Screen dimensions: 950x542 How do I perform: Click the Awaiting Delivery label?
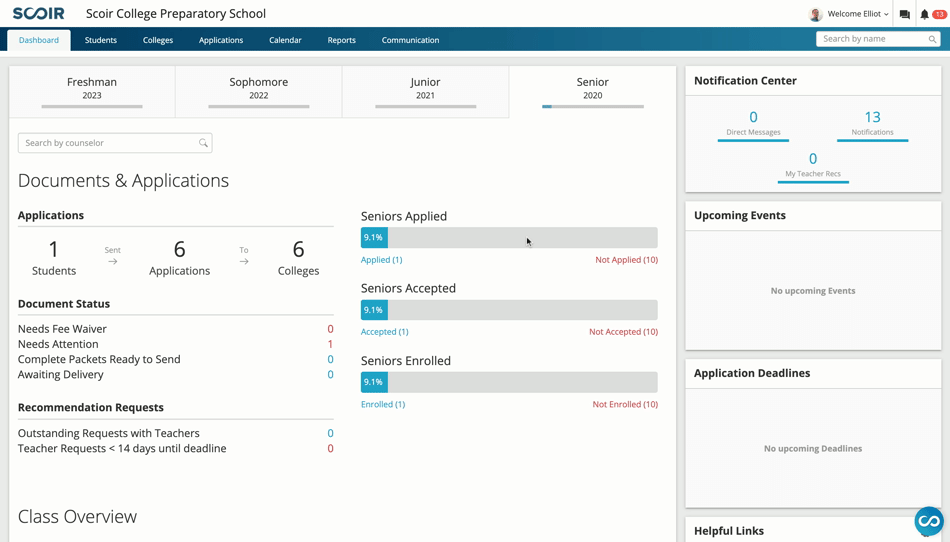pyautogui.click(x=61, y=374)
